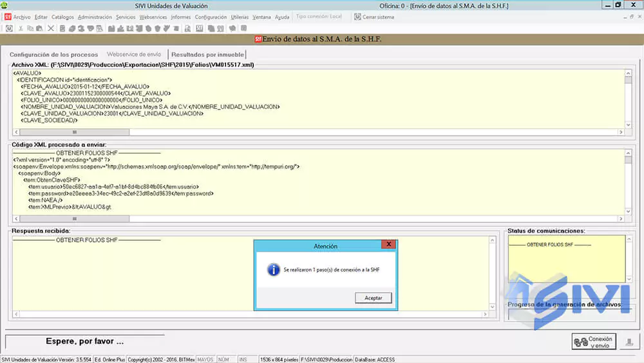Open the Servicios menu
The height and width of the screenshot is (363, 644).
click(126, 17)
